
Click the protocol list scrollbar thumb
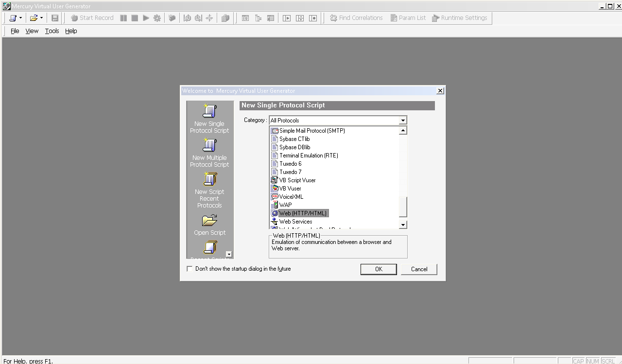pyautogui.click(x=403, y=207)
